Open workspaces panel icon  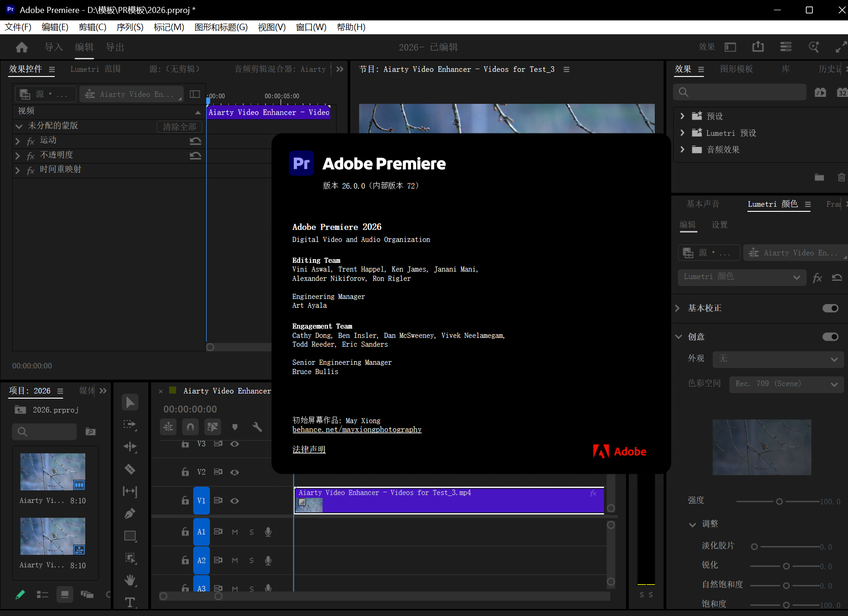coord(730,47)
